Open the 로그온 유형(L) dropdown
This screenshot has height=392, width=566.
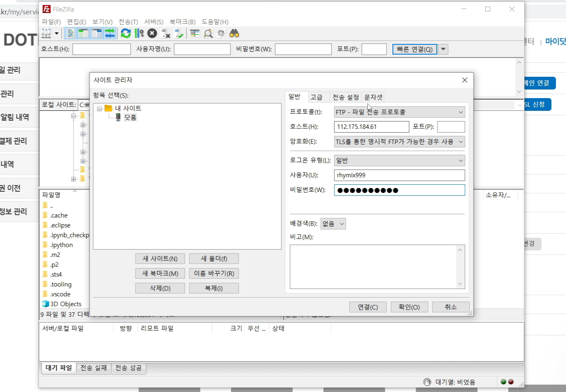point(400,160)
